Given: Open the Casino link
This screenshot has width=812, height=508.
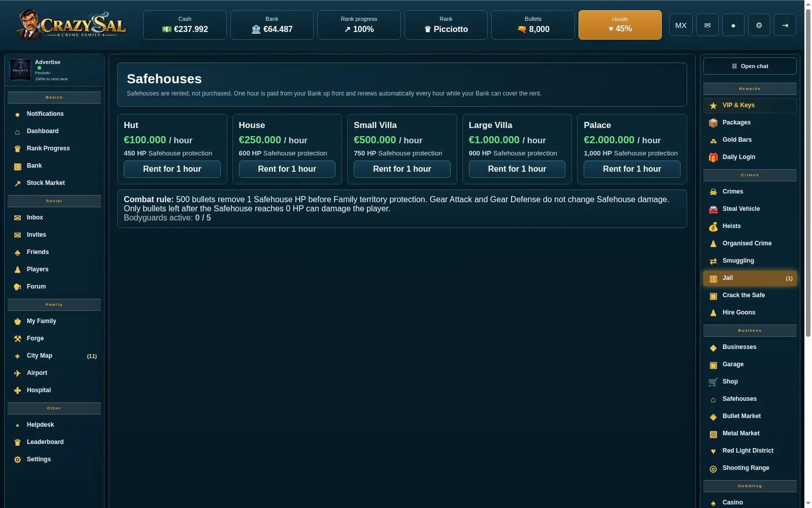Looking at the screenshot, I should pos(750,502).
